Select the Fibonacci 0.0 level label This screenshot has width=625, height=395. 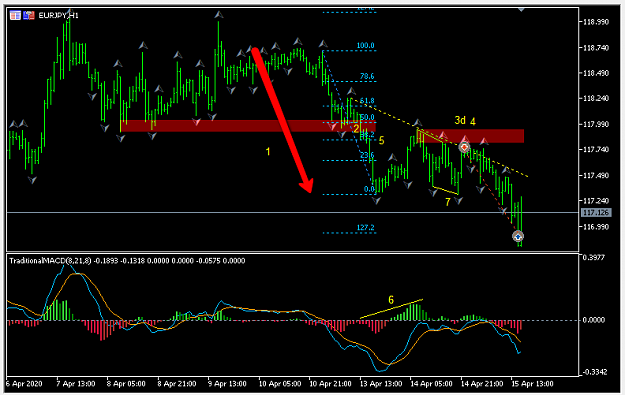369,189
